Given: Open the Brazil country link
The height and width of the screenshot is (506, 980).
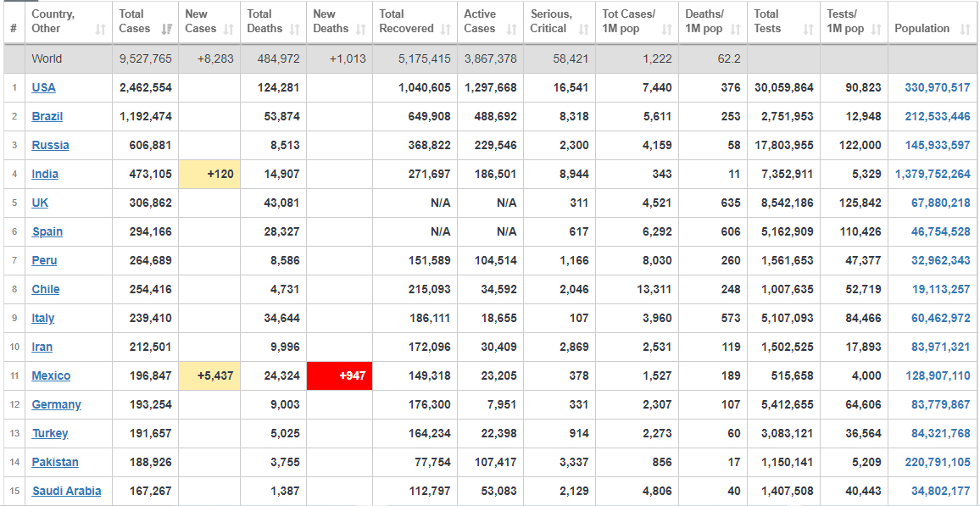Looking at the screenshot, I should coord(47,116).
